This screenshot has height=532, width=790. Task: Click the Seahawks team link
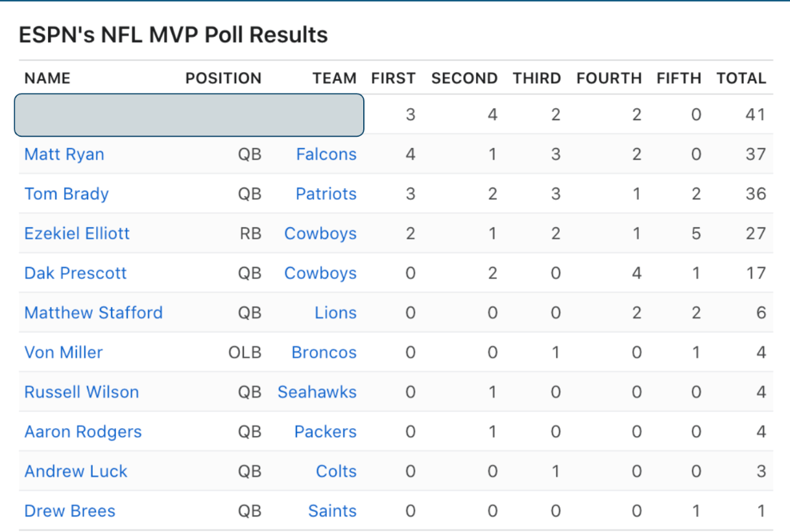coord(317,392)
